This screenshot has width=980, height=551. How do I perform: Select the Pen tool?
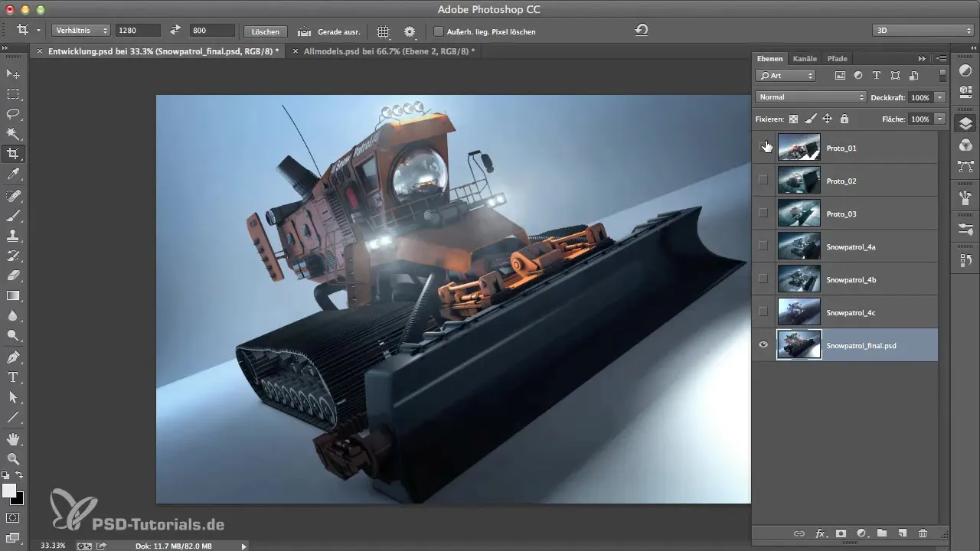(x=13, y=357)
